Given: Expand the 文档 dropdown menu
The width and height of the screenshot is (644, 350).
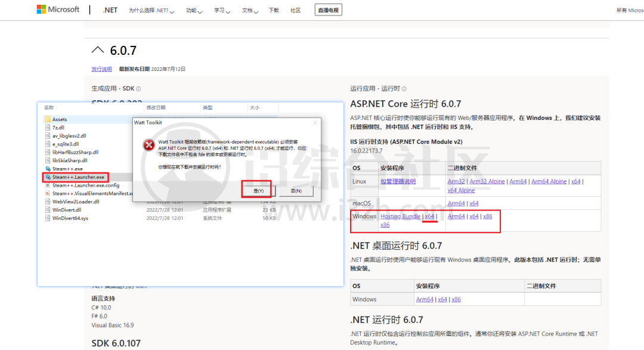Looking at the screenshot, I should pos(250,10).
